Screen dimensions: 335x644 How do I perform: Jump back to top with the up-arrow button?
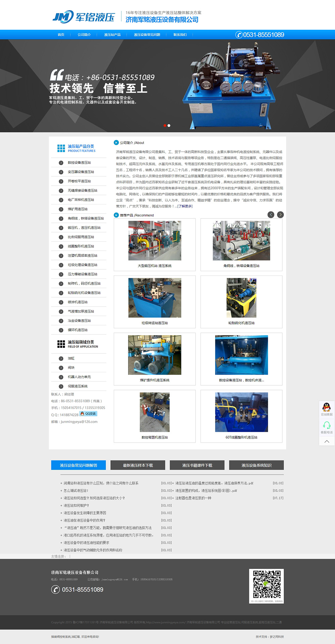(327, 441)
